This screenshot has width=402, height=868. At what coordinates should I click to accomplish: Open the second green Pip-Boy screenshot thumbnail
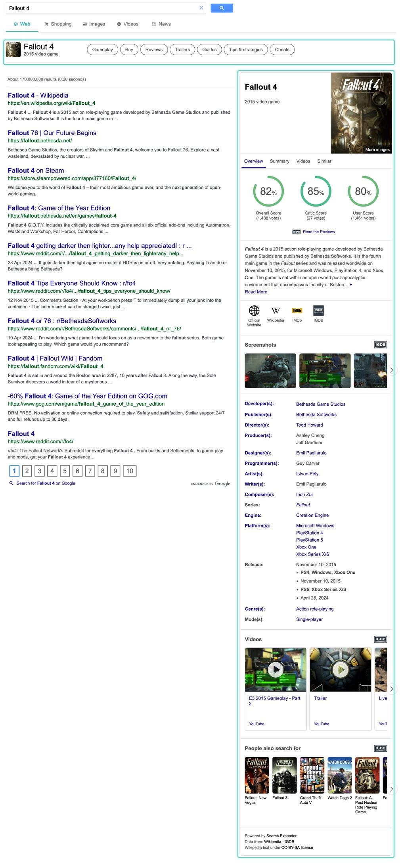(325, 371)
